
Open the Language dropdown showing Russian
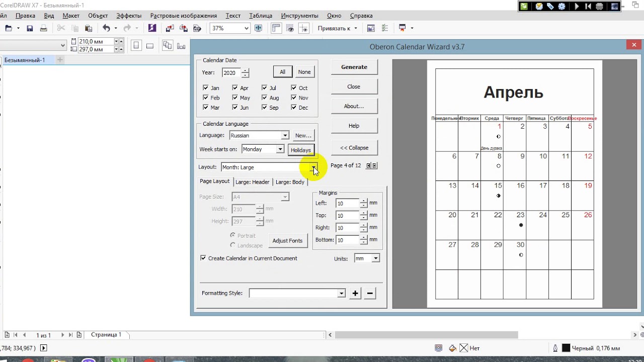pos(285,135)
